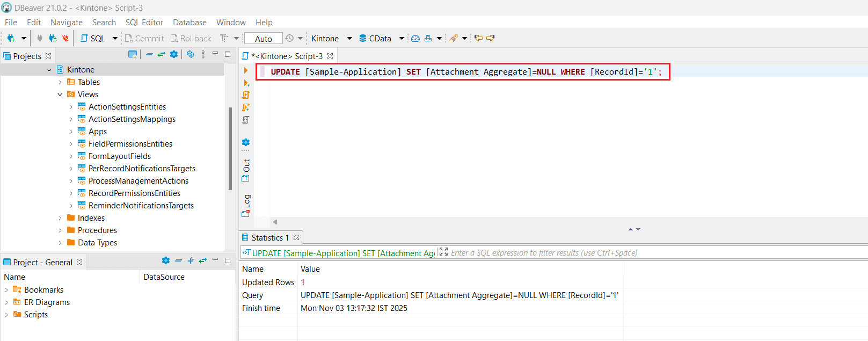Click the Explain execution plan icon
The height and width of the screenshot is (341, 868).
246,120
